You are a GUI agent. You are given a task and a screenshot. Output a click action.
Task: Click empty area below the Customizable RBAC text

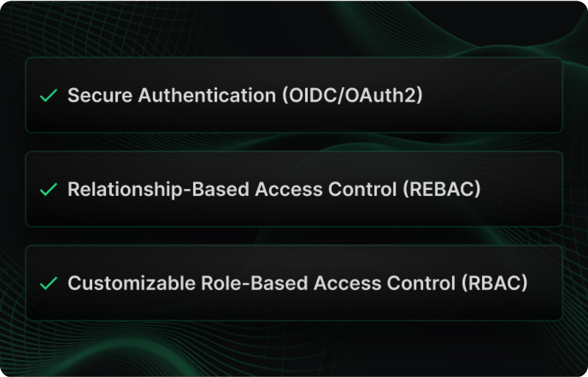[294, 307]
